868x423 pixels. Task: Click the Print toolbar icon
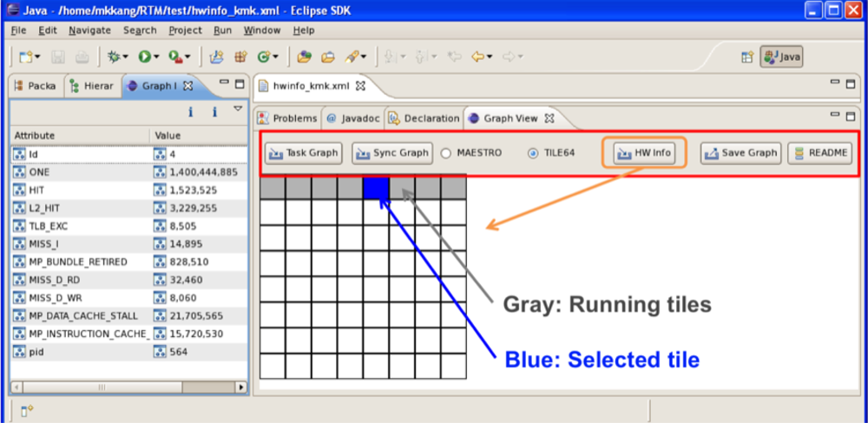pos(82,56)
